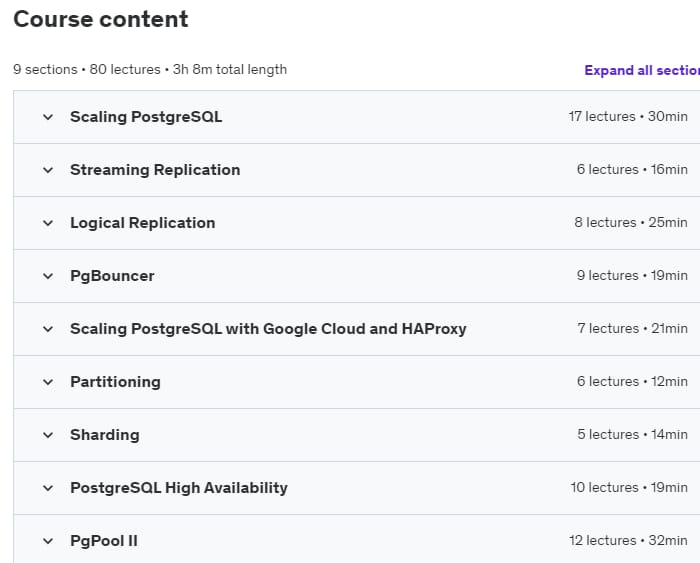Open the PostgreSQL High Availability title
The width and height of the screenshot is (700, 563).
tap(179, 488)
